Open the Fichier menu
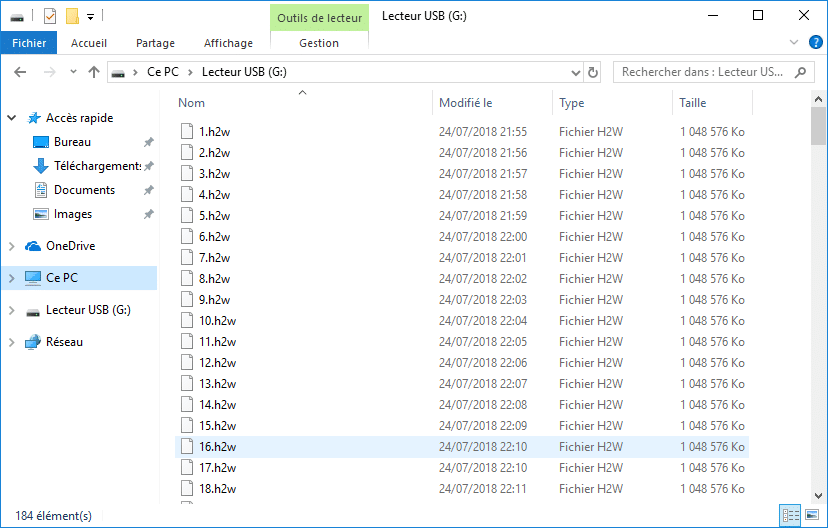This screenshot has width=828, height=528. 29,43
